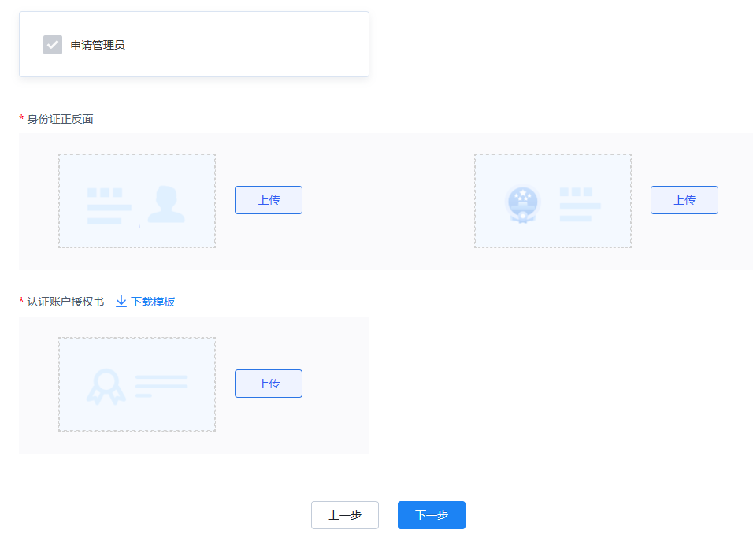Click the download arrow icon beside 下载模板
This screenshot has height=560, width=753.
pyautogui.click(x=121, y=301)
